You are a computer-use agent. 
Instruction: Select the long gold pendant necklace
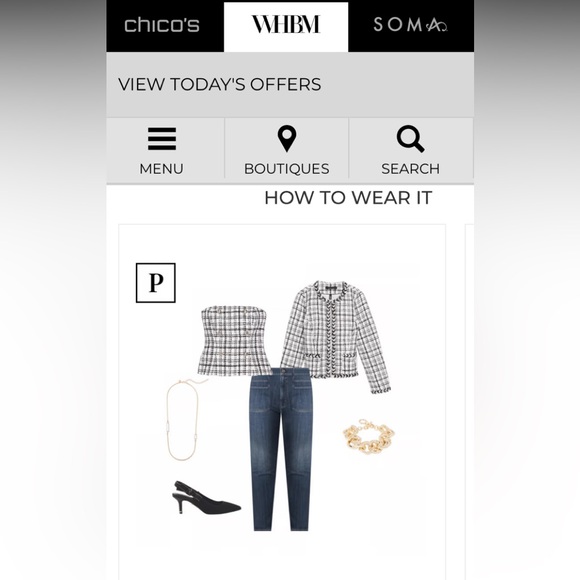(184, 419)
